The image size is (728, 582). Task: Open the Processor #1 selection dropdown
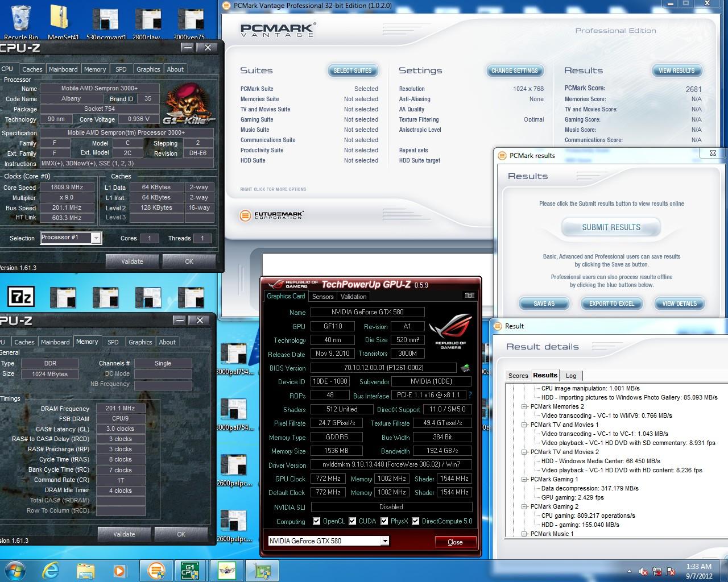coord(96,238)
